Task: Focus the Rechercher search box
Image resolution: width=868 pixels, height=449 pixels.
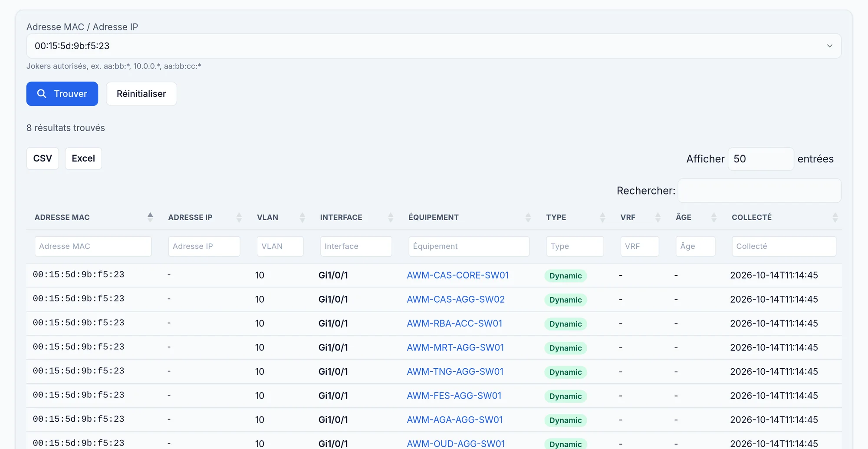Action: point(759,191)
